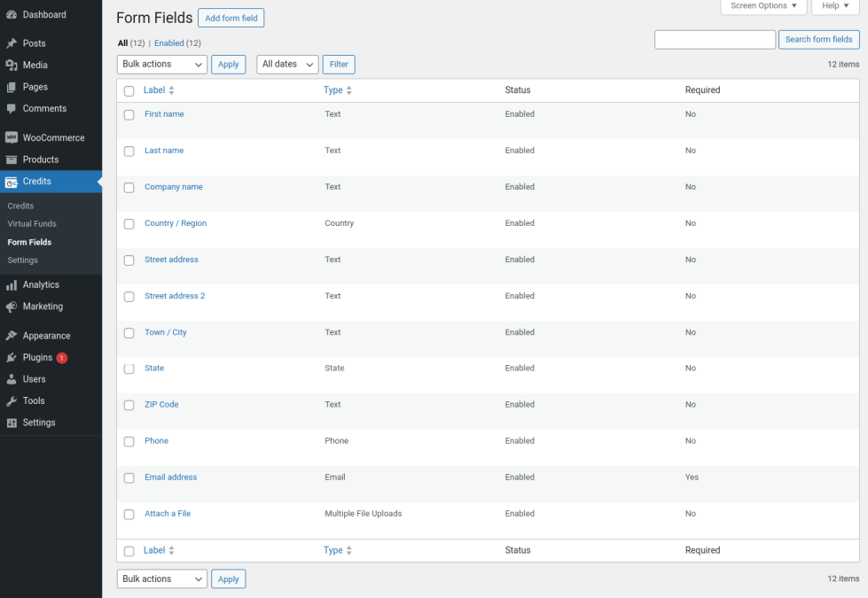The height and width of the screenshot is (598, 868).
Task: Expand the All dates filter dropdown
Action: 287,65
